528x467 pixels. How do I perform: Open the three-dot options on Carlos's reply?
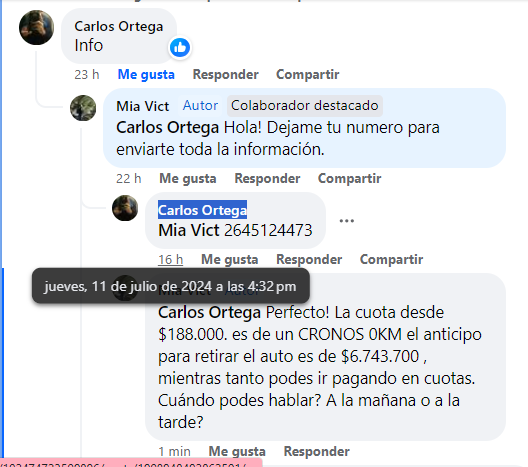point(346,221)
